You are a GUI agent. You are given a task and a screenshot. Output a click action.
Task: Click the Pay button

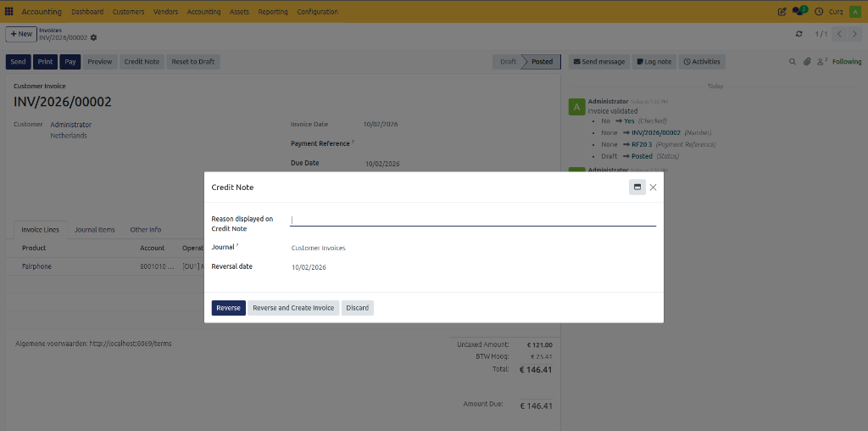(x=70, y=61)
